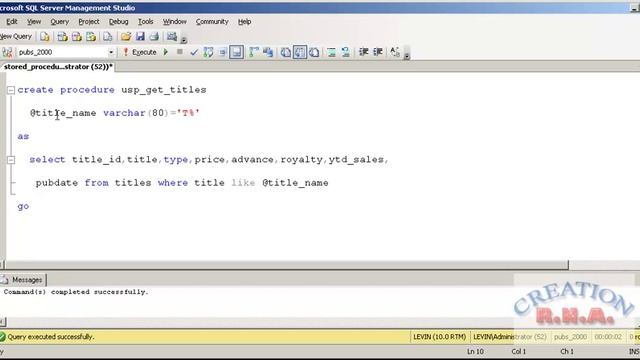Toggle Include Client Statistics
640x360 pixels.
pos(268,52)
